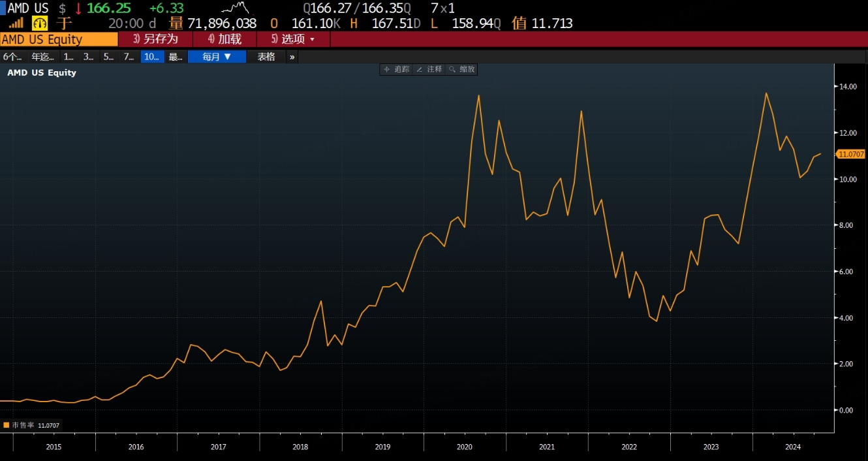Click the bid/ask quote 166.27/166.35
The width and height of the screenshot is (868, 461).
(358, 8)
